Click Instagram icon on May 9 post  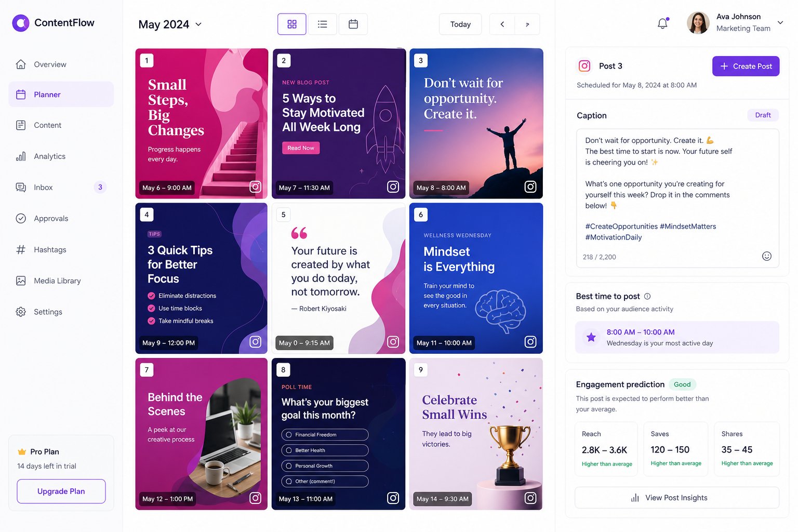(x=256, y=341)
